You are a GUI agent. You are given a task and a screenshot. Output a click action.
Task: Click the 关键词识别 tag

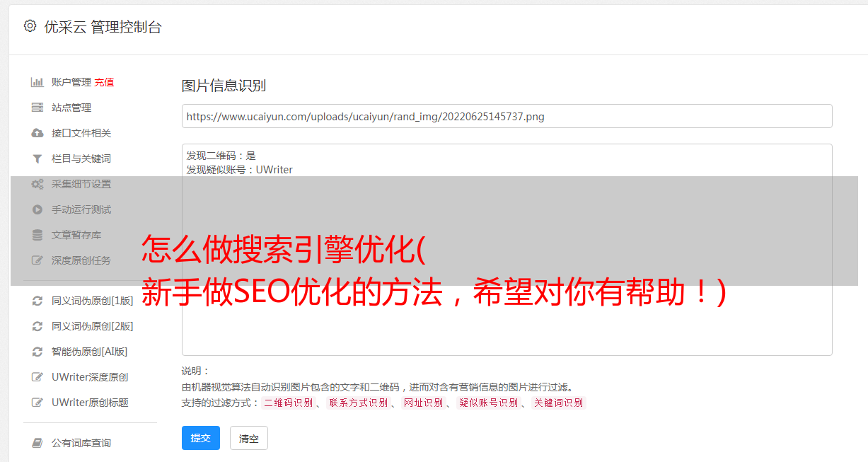(559, 403)
